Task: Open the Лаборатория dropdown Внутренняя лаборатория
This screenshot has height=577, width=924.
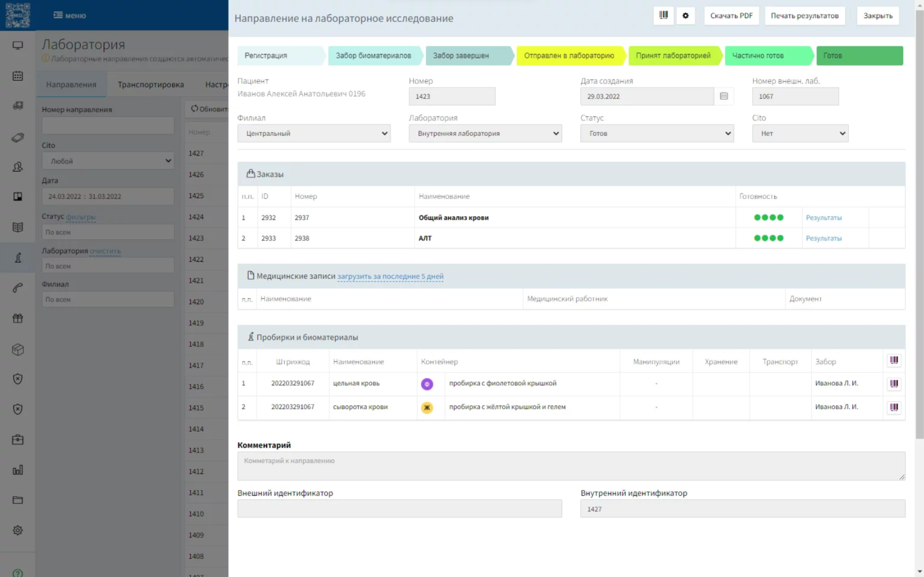Action: (485, 133)
